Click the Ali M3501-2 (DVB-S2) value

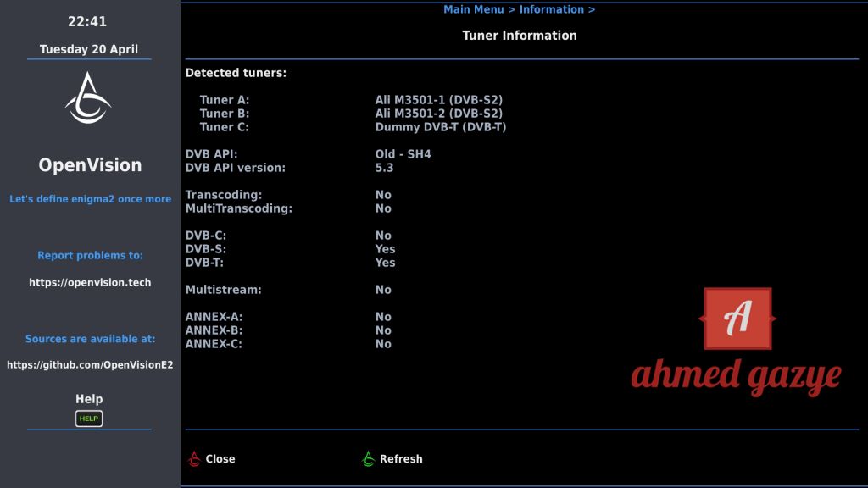click(x=439, y=114)
